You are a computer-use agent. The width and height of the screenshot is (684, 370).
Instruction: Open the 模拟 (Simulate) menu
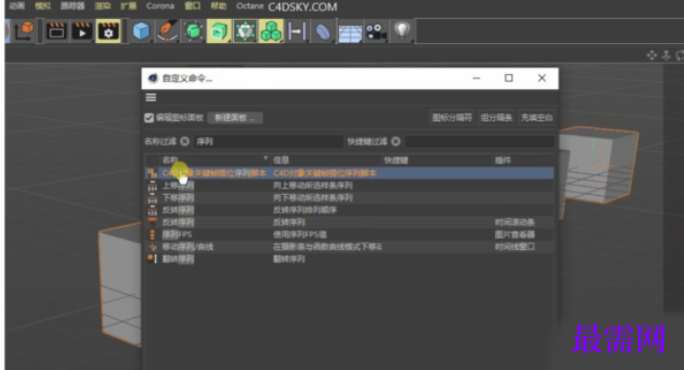click(43, 6)
